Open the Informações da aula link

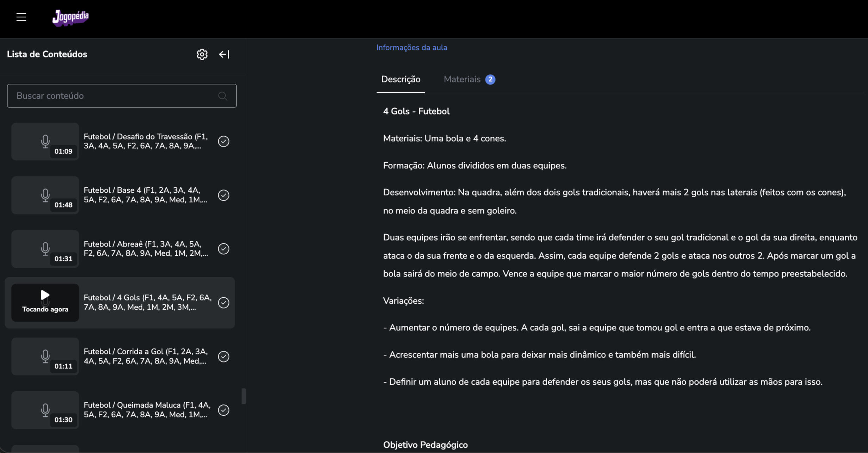[x=411, y=48]
